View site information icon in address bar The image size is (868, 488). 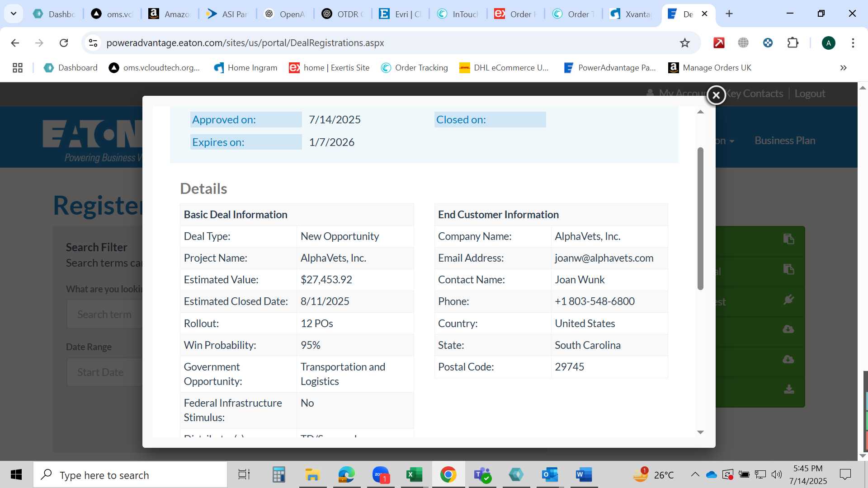click(x=93, y=43)
